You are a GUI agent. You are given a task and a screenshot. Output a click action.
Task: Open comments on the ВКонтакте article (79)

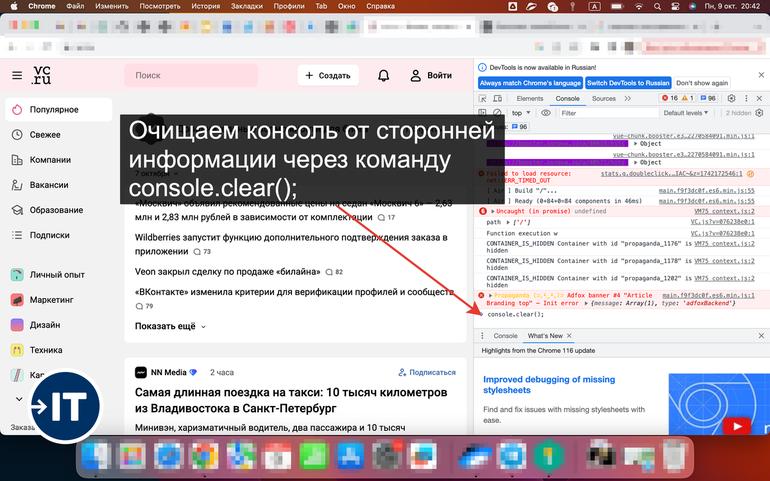(x=144, y=306)
